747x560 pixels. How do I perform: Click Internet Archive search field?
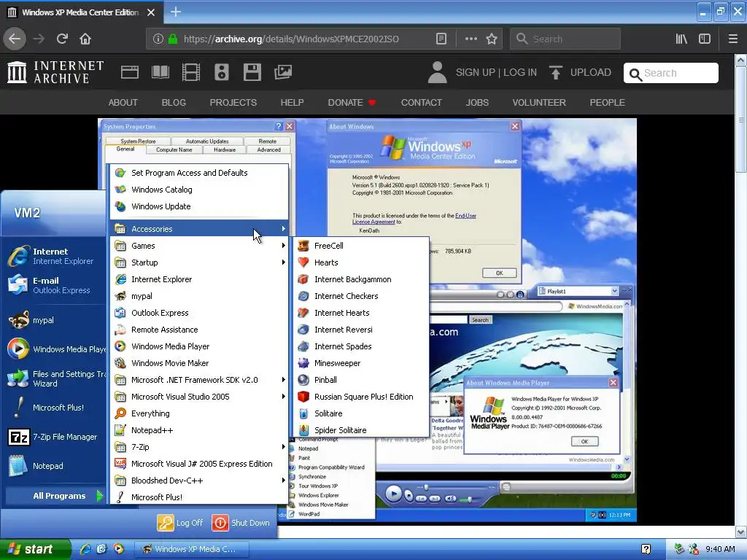(x=671, y=73)
